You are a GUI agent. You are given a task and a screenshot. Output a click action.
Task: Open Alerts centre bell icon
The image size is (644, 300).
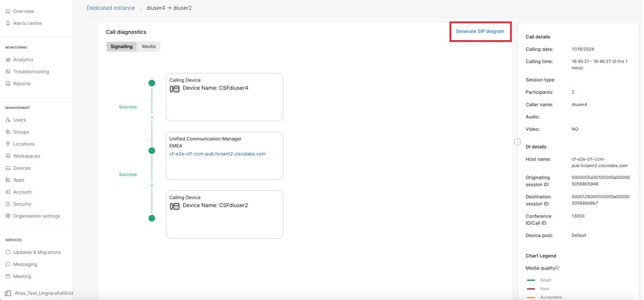8,23
